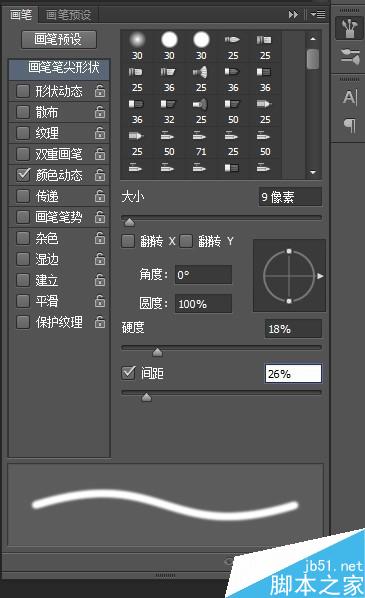
Task: Open the 双重画笔 settings label
Action: pyautogui.click(x=59, y=154)
